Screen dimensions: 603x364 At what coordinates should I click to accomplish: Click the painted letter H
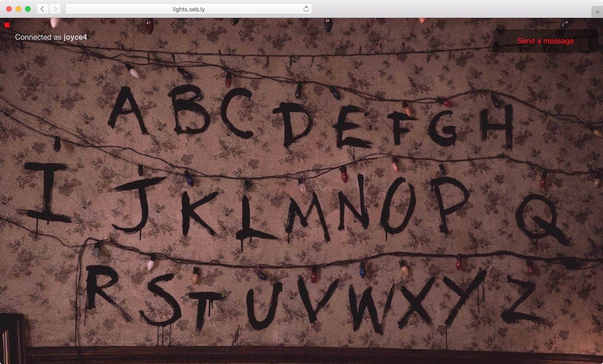click(x=496, y=126)
